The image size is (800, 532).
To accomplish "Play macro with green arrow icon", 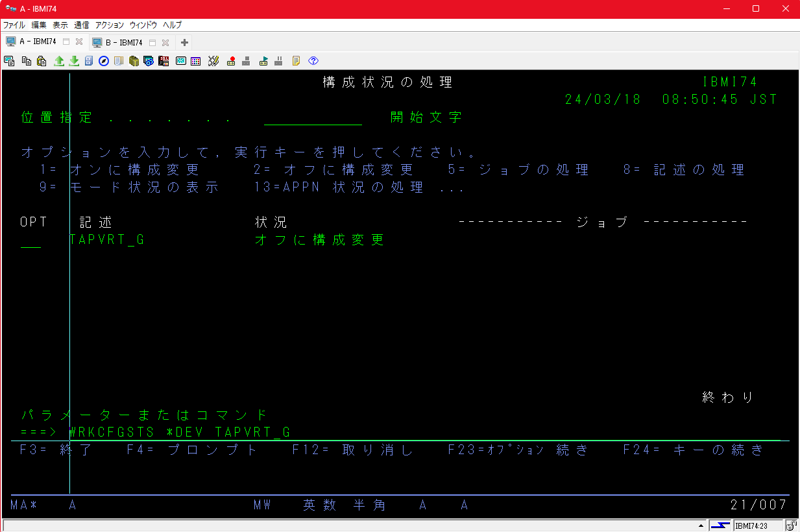I will click(263, 61).
